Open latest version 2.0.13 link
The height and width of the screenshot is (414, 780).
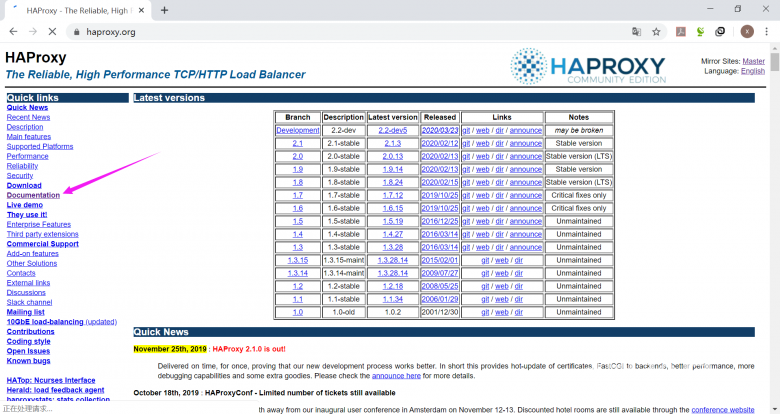(392, 156)
